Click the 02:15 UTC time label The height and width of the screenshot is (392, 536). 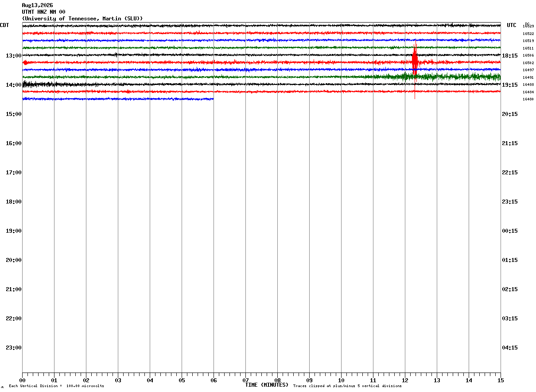(x=510, y=289)
